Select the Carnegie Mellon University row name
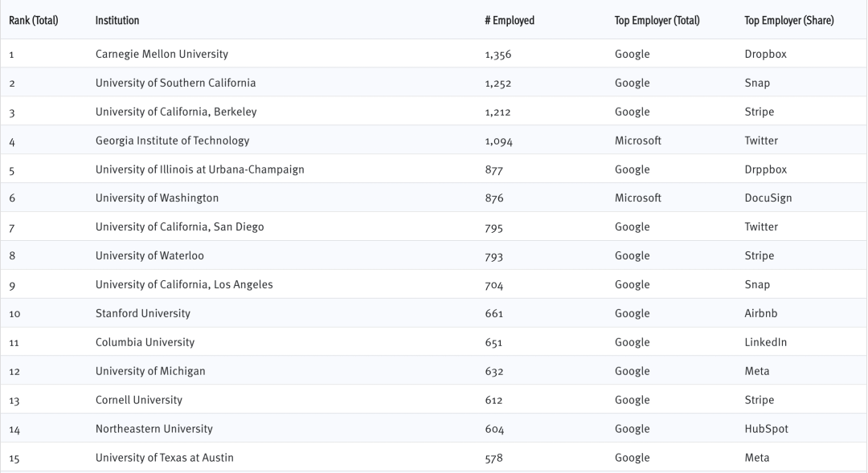Screen dimensions: 868x473 (x=162, y=54)
